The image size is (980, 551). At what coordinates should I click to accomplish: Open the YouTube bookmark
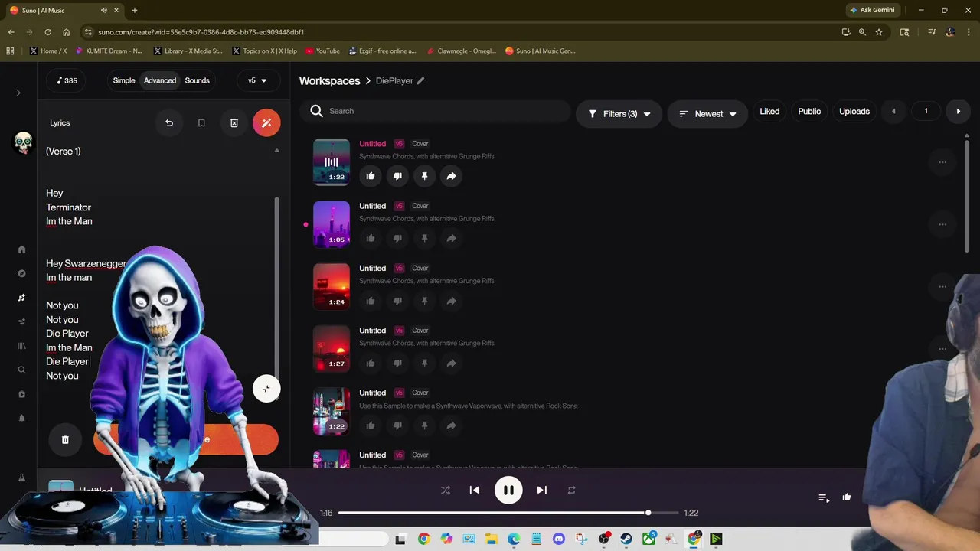pyautogui.click(x=323, y=51)
